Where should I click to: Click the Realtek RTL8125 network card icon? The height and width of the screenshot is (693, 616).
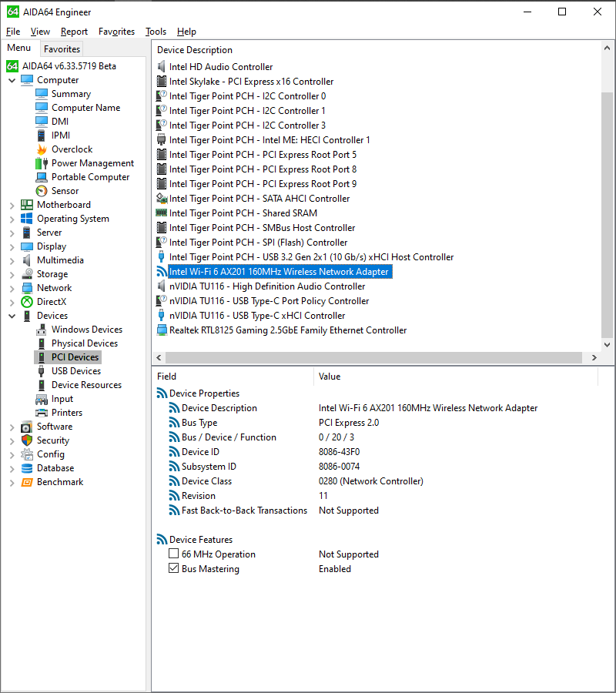pos(162,330)
